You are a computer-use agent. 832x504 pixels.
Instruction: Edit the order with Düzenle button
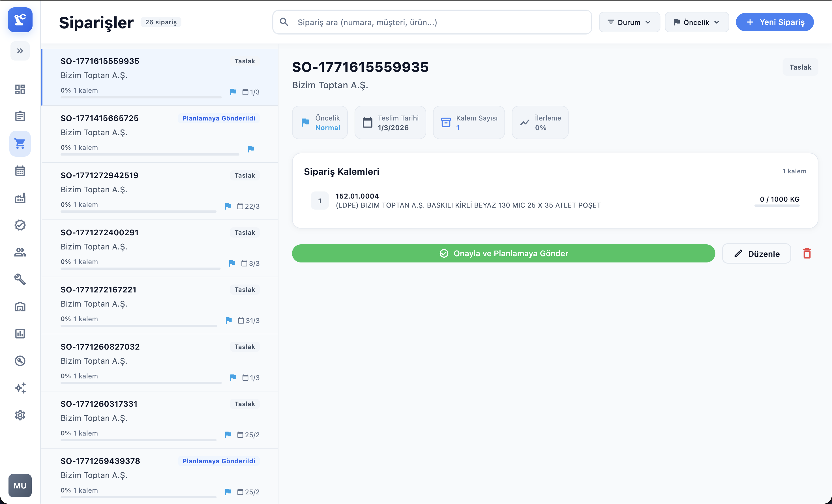pyautogui.click(x=756, y=253)
